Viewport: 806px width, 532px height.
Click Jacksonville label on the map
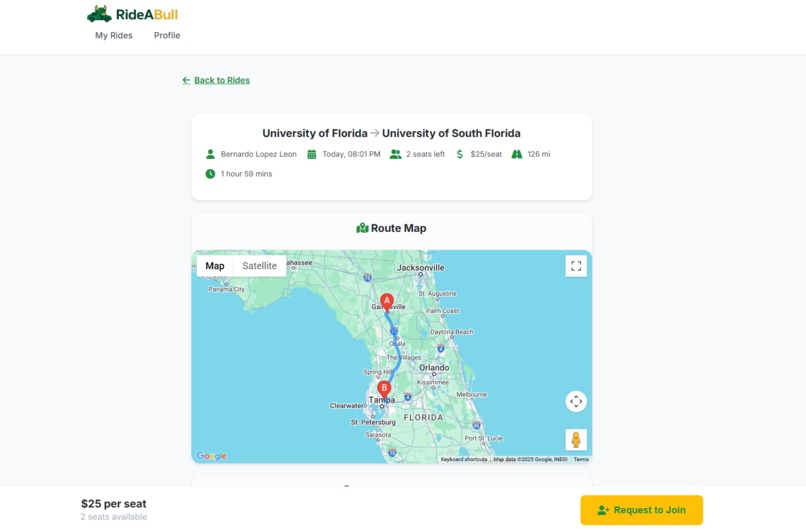[420, 268]
